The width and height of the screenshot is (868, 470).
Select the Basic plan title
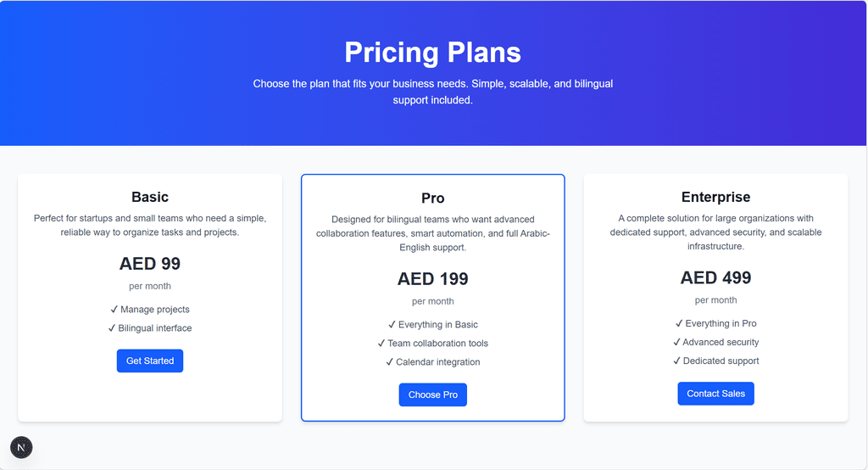click(150, 197)
